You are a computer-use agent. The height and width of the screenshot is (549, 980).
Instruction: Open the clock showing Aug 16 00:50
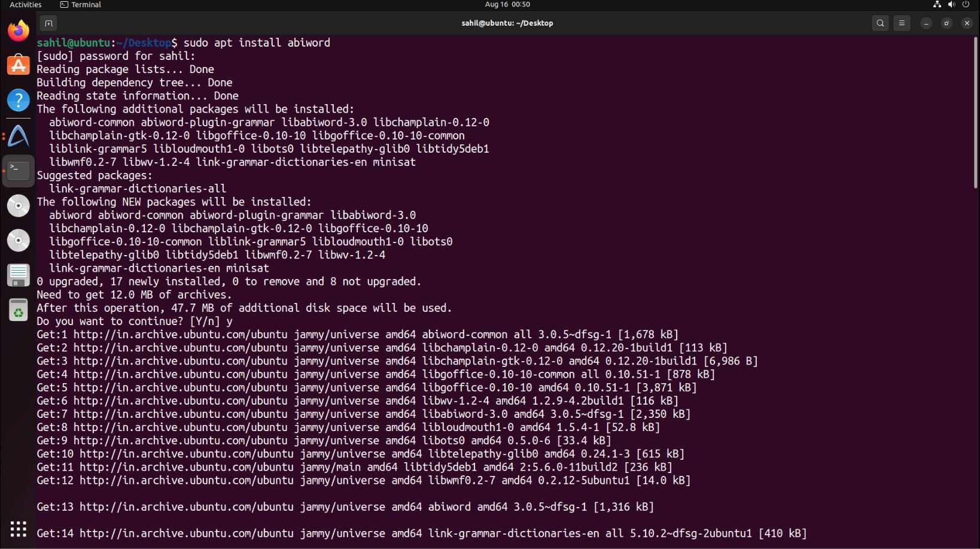point(507,5)
